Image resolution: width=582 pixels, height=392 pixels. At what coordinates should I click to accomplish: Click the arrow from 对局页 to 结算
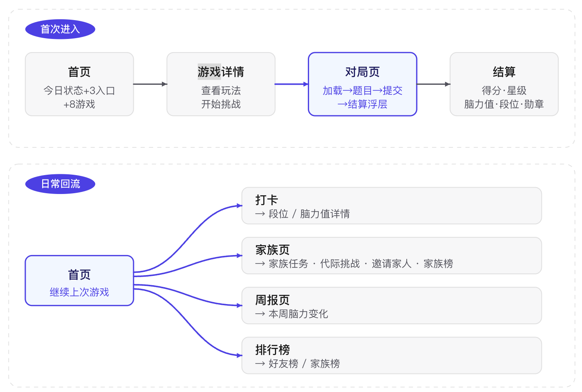coord(434,84)
